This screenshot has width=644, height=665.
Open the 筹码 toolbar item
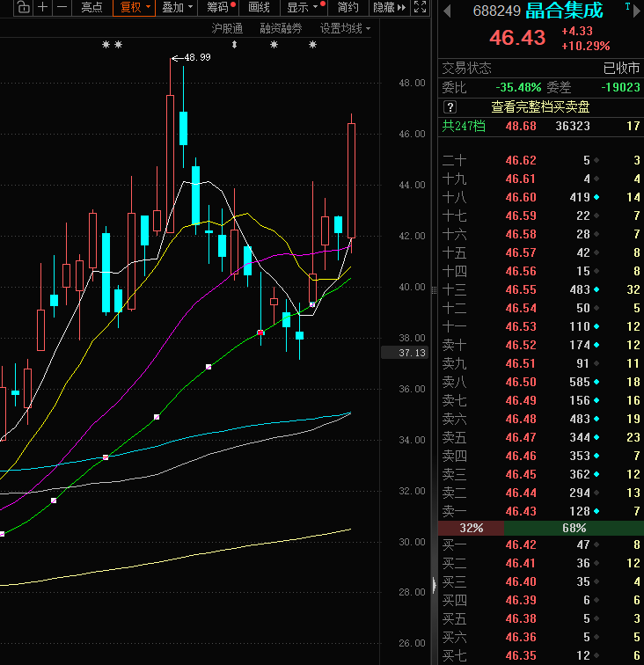pos(218,7)
